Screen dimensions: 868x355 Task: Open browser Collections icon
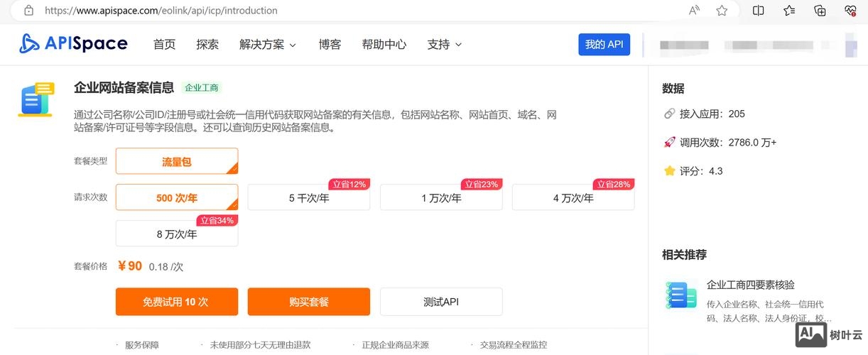pos(820,11)
